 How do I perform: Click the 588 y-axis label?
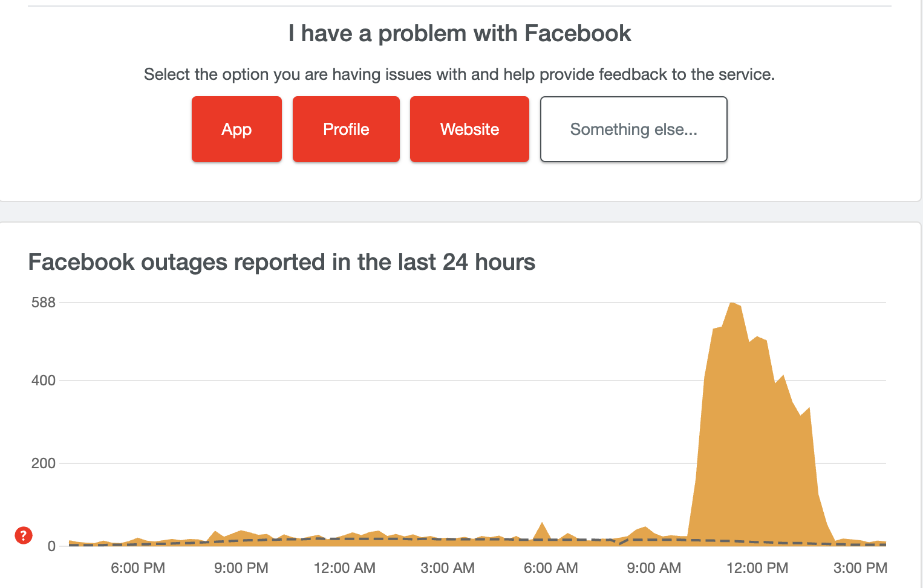click(44, 302)
